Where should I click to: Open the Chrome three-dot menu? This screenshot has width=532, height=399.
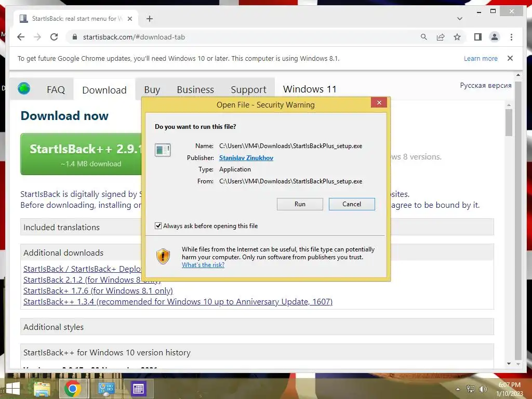tap(511, 37)
